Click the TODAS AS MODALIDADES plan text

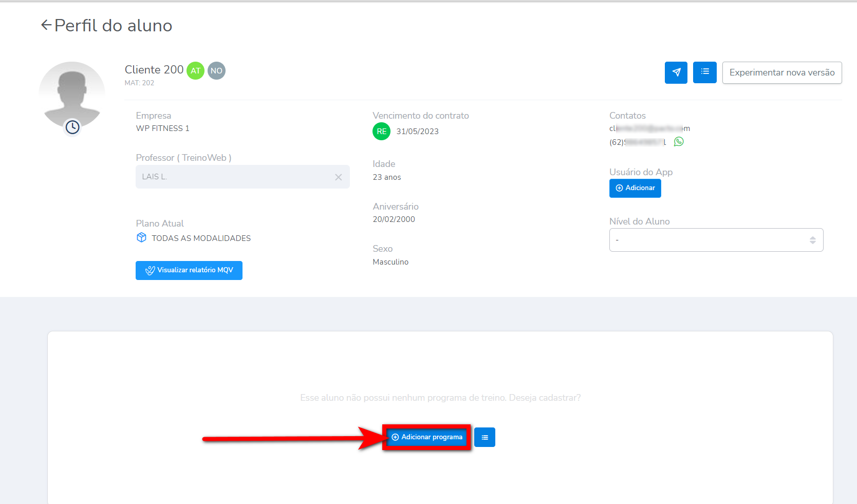coord(201,238)
